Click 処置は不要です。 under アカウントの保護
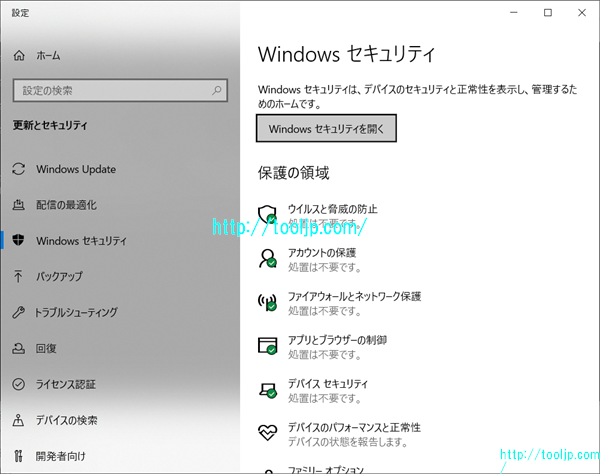Image resolution: width=600 pixels, height=474 pixels. point(324,267)
